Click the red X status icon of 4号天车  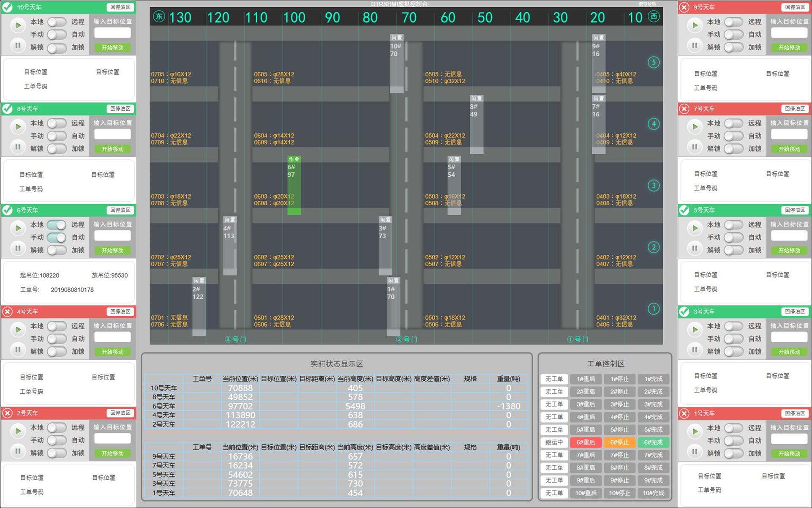7,311
